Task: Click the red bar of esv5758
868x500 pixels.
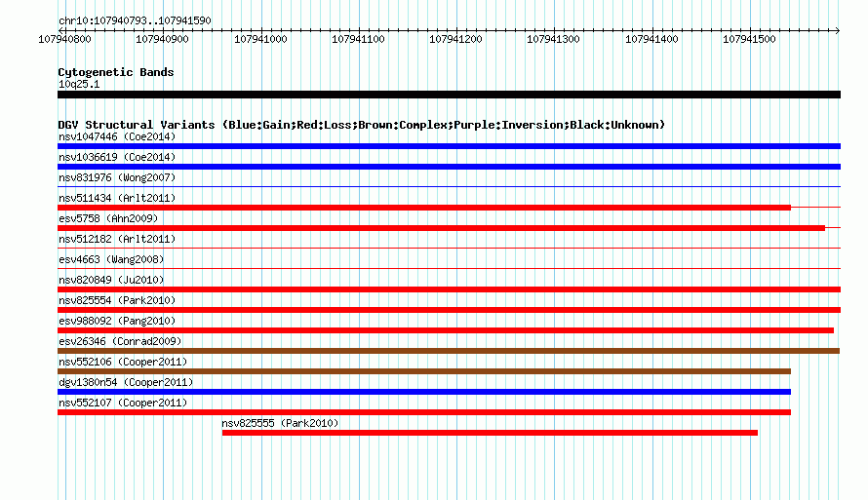Action: [441, 228]
